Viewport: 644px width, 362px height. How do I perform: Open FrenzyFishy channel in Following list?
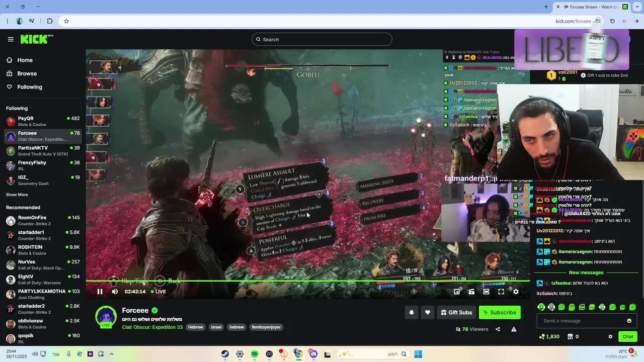pos(43,165)
